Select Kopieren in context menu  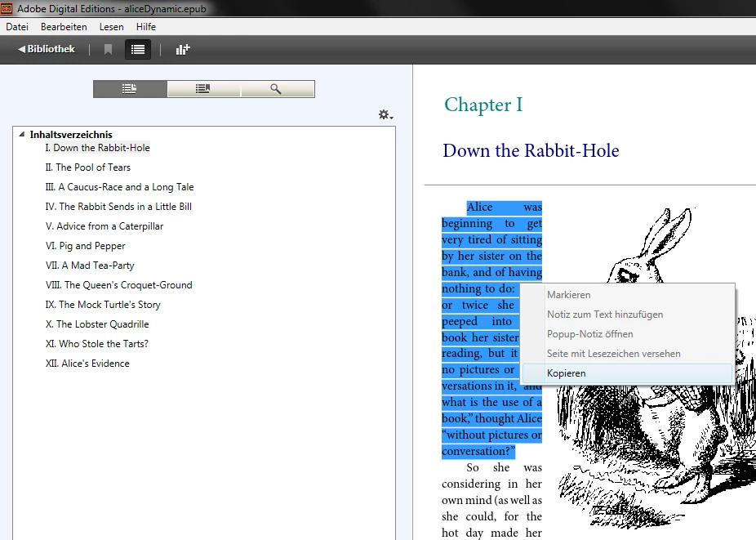point(627,373)
